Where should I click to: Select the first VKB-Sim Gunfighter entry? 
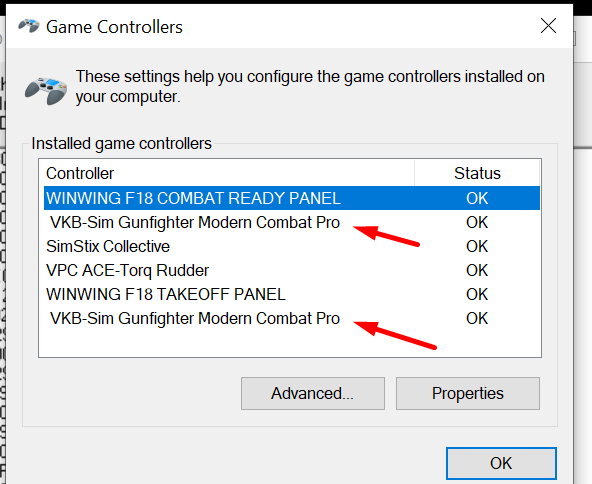tap(292, 222)
